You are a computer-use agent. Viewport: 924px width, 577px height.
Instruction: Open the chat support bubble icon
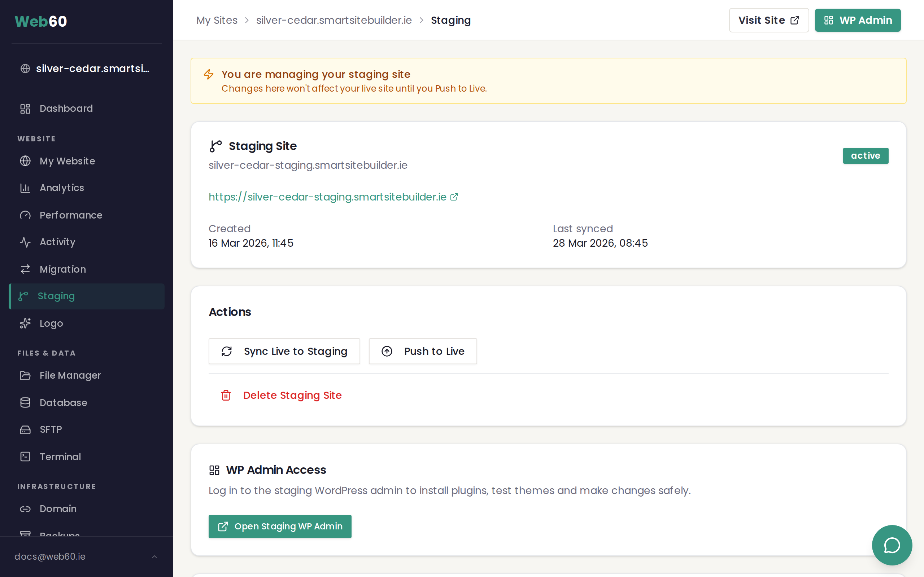[x=892, y=545]
